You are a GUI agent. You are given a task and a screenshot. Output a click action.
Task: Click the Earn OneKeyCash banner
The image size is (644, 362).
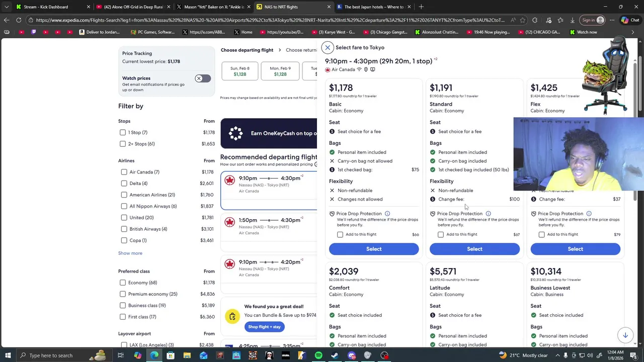point(269,133)
